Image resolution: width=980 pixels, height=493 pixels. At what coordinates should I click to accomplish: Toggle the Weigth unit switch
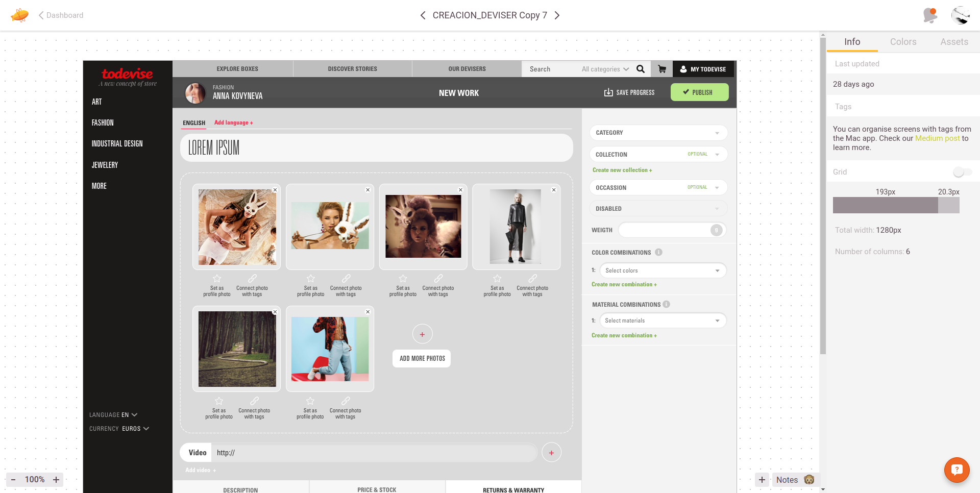click(717, 230)
